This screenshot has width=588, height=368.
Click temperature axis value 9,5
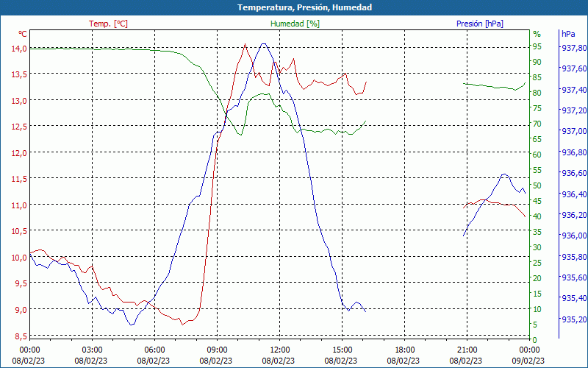tap(22, 283)
